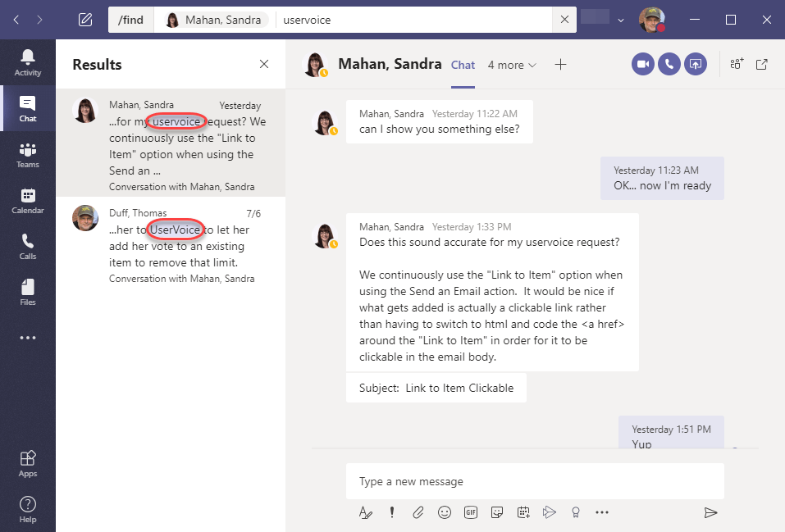Viewport: 785px width, 532px height.
Task: Expand the "4 more" tabs dropdown
Action: click(x=512, y=65)
